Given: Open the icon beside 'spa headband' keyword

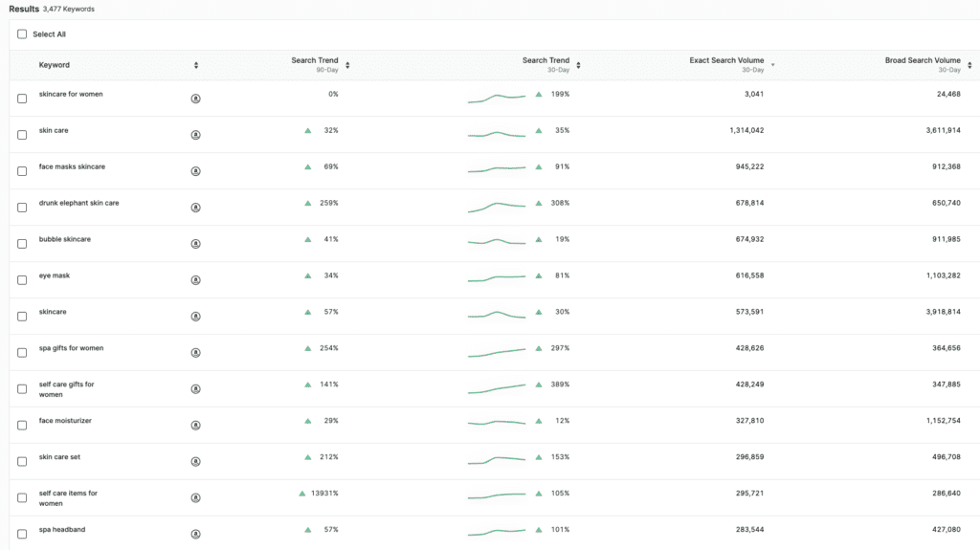Looking at the screenshot, I should (195, 534).
